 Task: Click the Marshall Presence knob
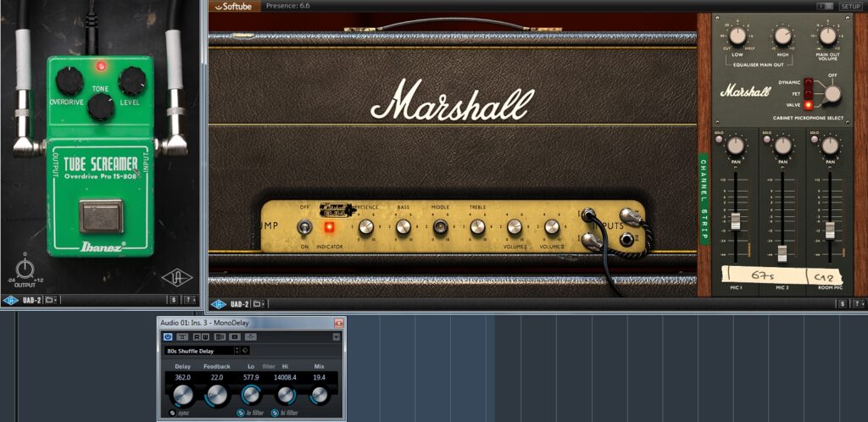coord(366,227)
